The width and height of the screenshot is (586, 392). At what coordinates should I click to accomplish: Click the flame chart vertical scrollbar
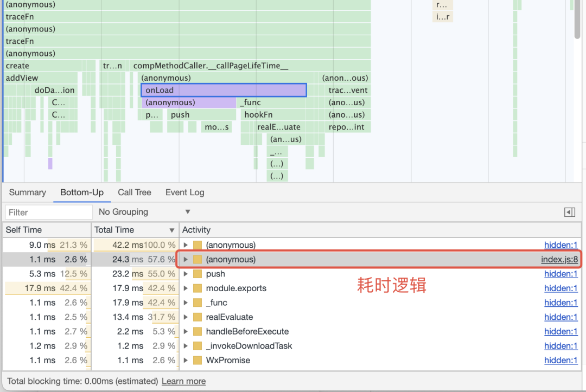coord(577,18)
